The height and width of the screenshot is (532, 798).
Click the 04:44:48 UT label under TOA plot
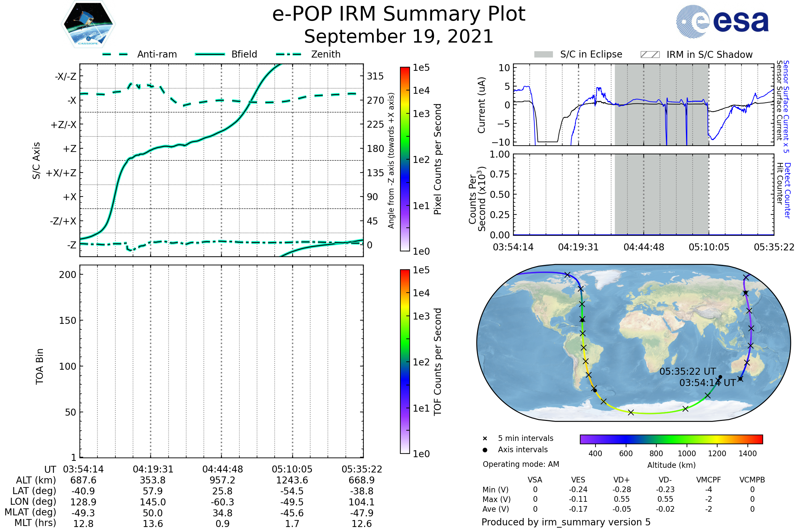click(x=222, y=469)
